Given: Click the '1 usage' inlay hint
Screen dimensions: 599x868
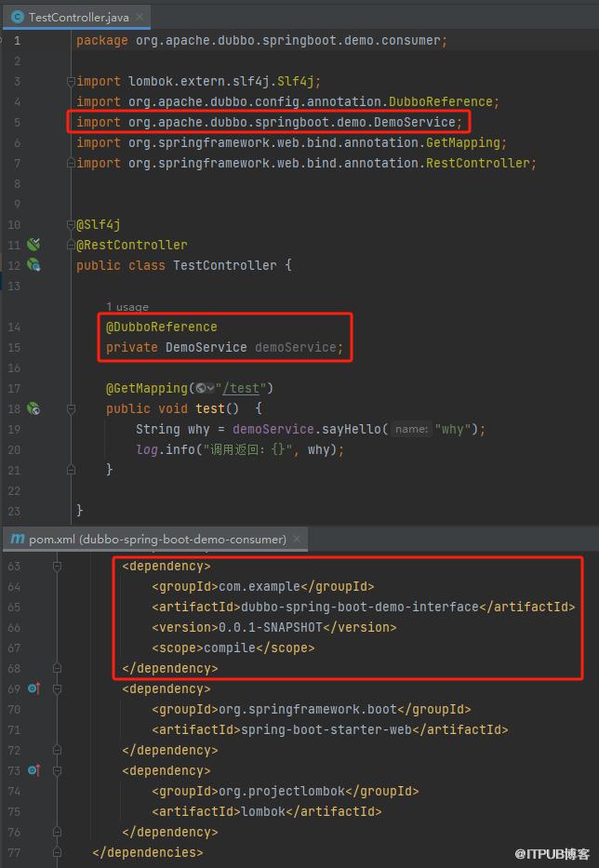Looking at the screenshot, I should pyautogui.click(x=127, y=307).
